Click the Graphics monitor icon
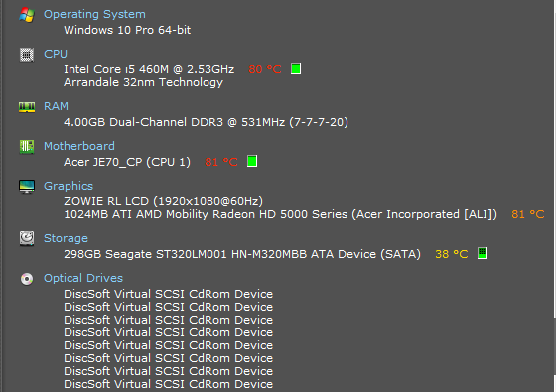Viewport: 556px width, 392px height. pyautogui.click(x=27, y=187)
